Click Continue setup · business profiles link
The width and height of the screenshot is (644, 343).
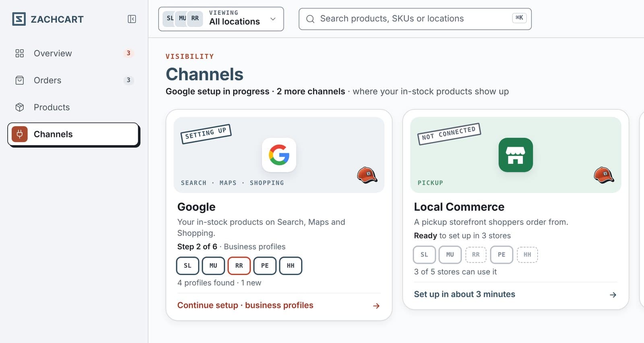click(x=245, y=305)
